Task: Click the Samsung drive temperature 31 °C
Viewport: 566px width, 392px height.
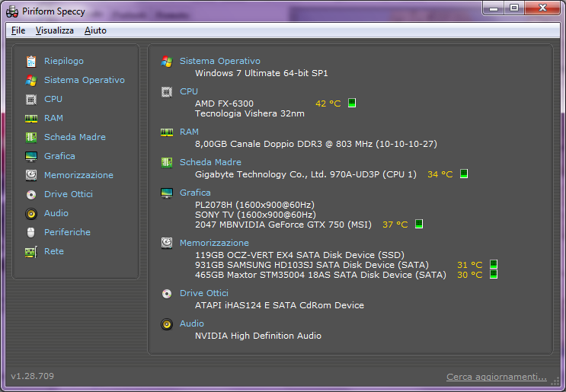Action: click(x=469, y=265)
